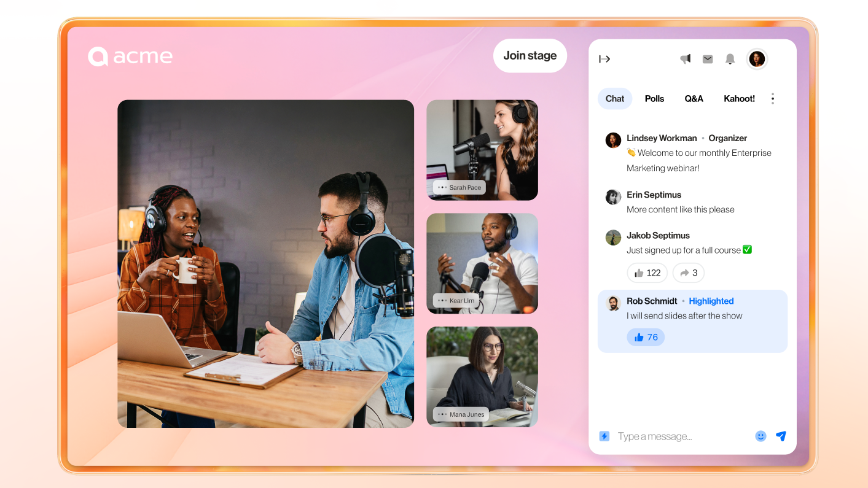Open the mail envelope icon
The image size is (868, 488).
tap(708, 59)
